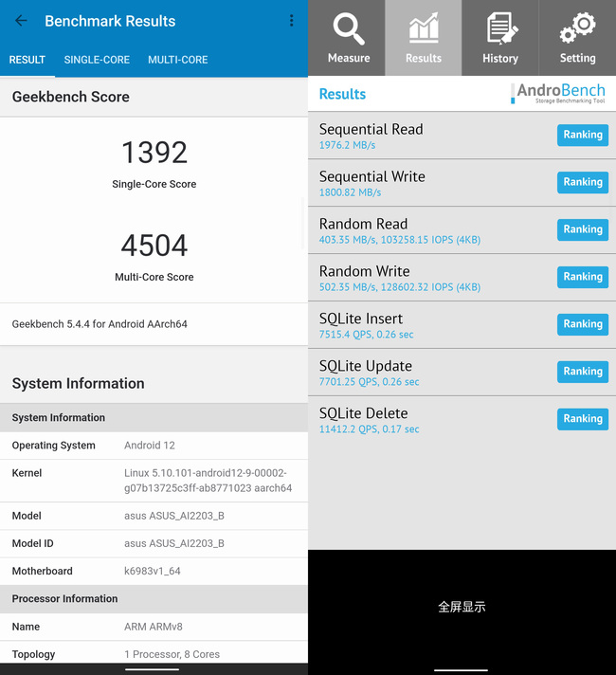Click Ranking button for Random Read
This screenshot has width=616, height=675.
(x=583, y=229)
